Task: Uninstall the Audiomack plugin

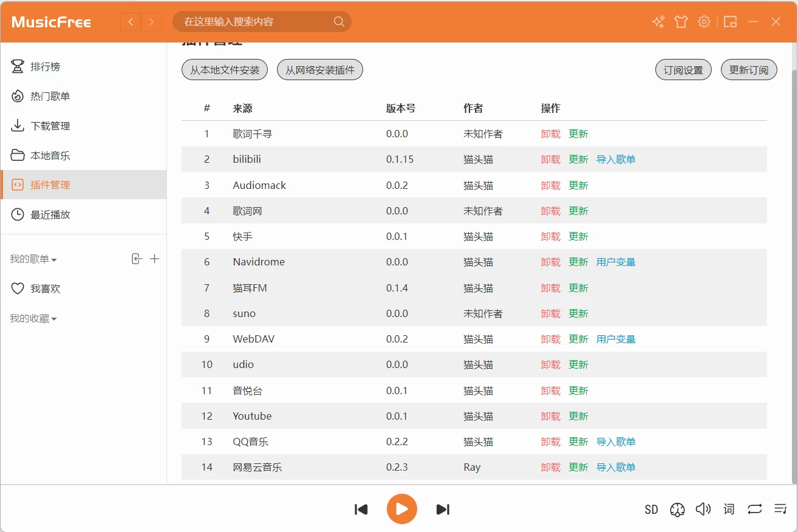Action: pos(551,185)
